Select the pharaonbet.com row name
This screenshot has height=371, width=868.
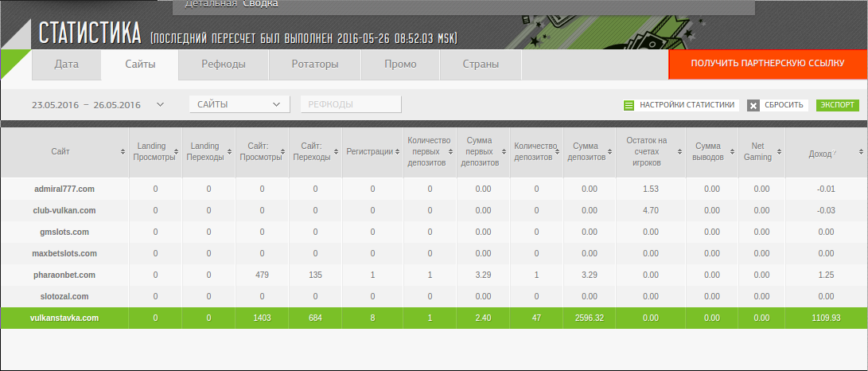[x=64, y=275]
